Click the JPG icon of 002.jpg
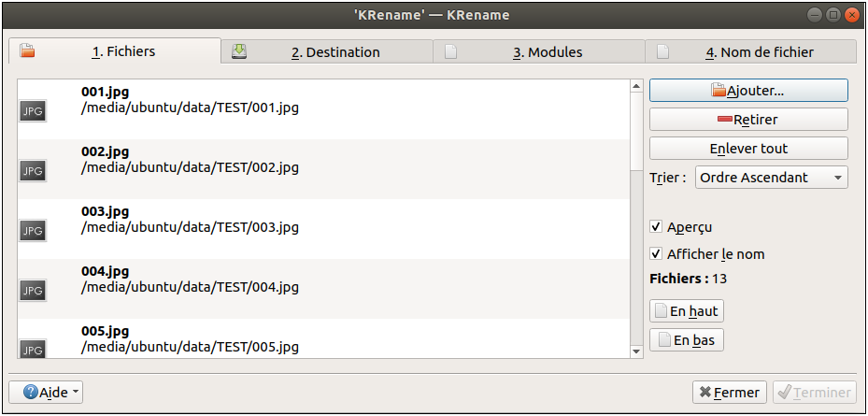Screen dimensions: 868x416 (33, 171)
